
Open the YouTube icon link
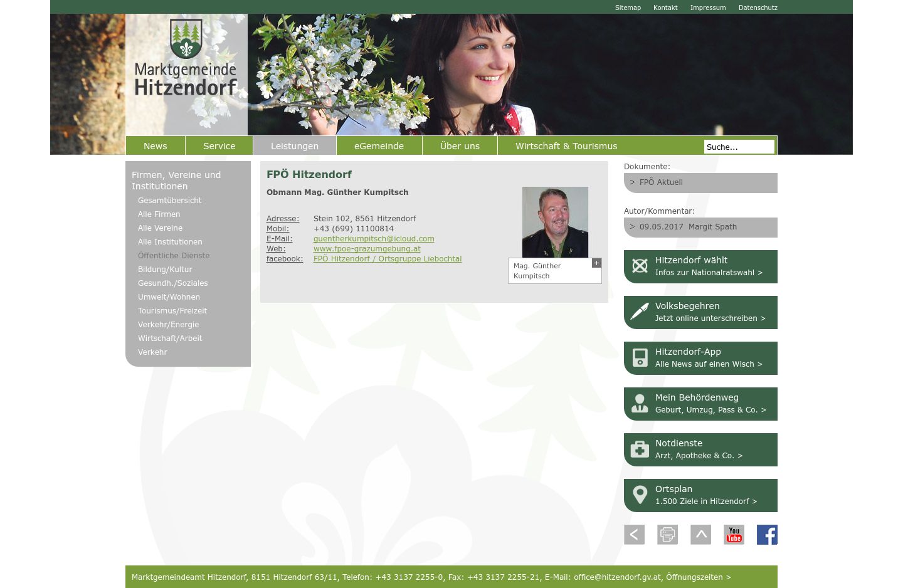pyautogui.click(x=734, y=535)
